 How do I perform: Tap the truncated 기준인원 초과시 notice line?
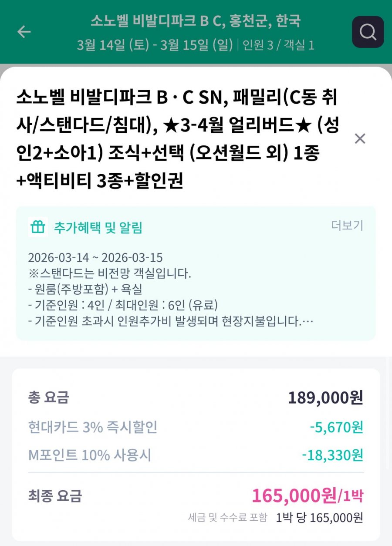170,322
